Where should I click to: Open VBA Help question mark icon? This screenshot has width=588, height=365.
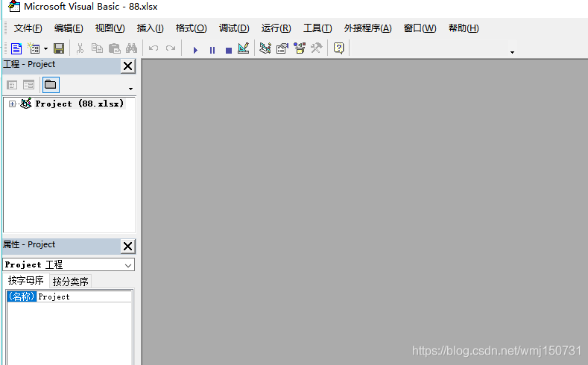[338, 48]
